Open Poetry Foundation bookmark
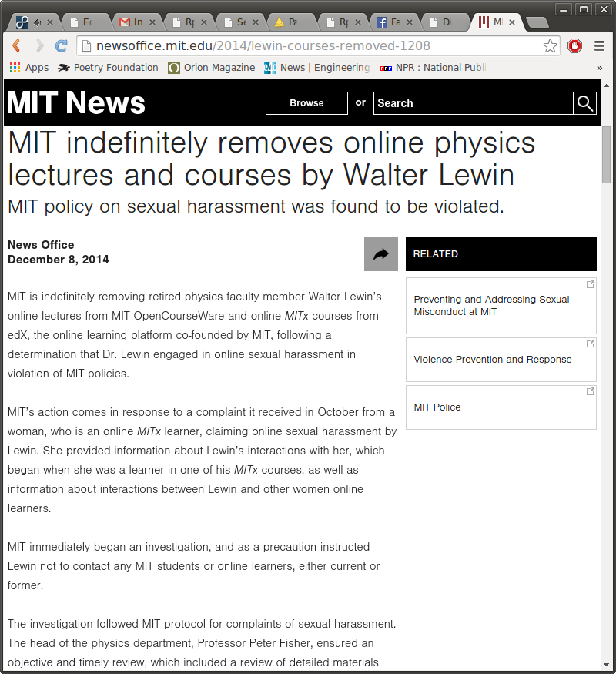 (108, 68)
